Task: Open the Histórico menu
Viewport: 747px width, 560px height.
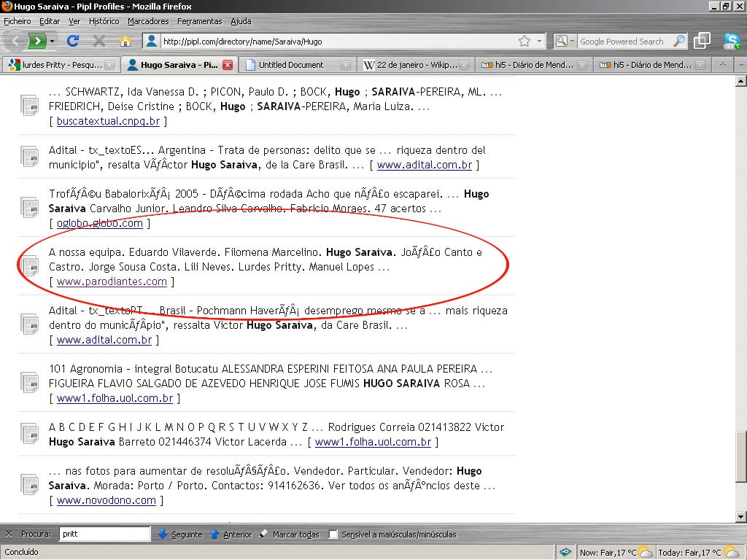Action: (x=104, y=21)
